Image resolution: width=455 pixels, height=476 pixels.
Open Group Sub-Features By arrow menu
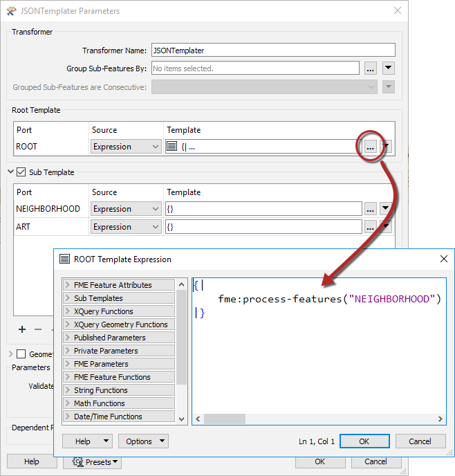[388, 68]
